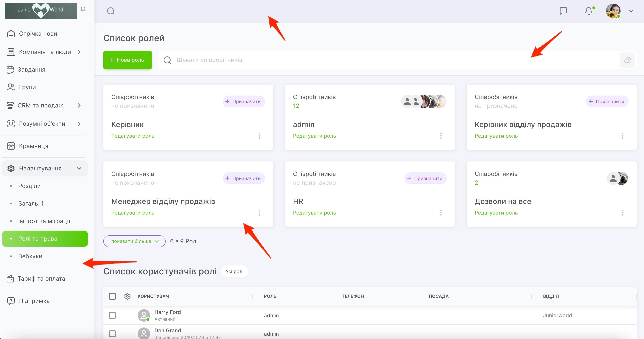Focus the Шукати співробітників search field
Screen dimensions: 644x339
point(375,60)
